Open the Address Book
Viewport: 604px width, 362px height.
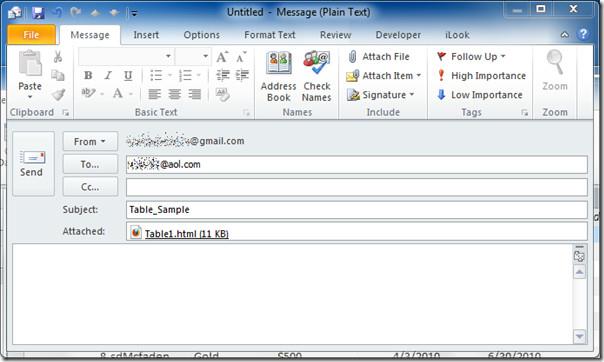coord(279,76)
